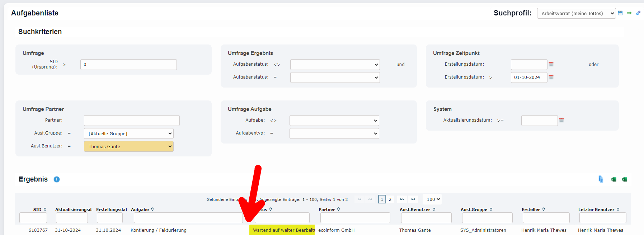This screenshot has height=235, width=644.
Task: Change page size dropdown showing 100
Action: [x=433, y=199]
